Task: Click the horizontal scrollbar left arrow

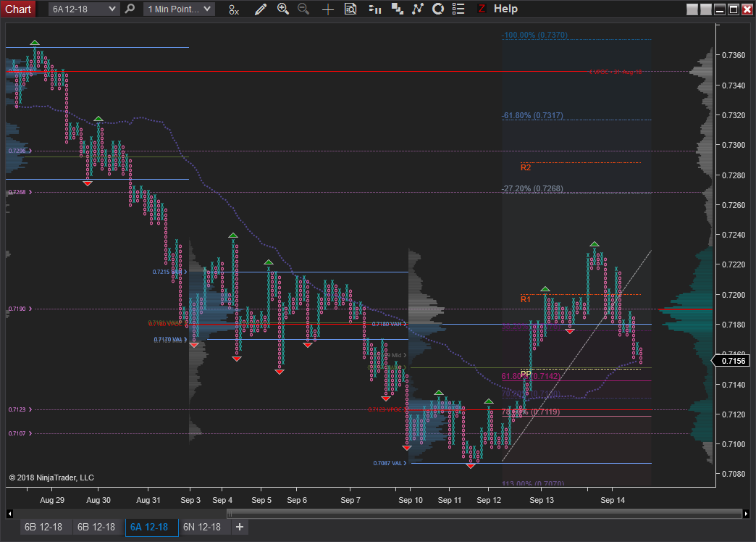Action: 9,514
